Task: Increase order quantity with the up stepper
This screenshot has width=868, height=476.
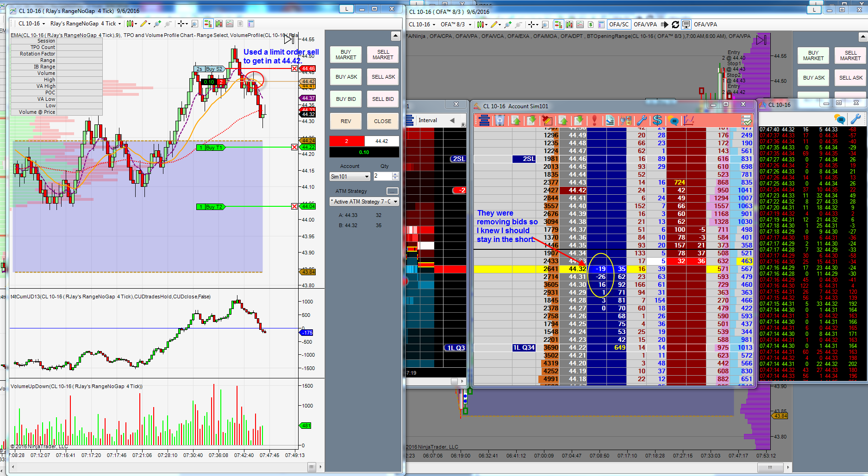Action: point(395,174)
